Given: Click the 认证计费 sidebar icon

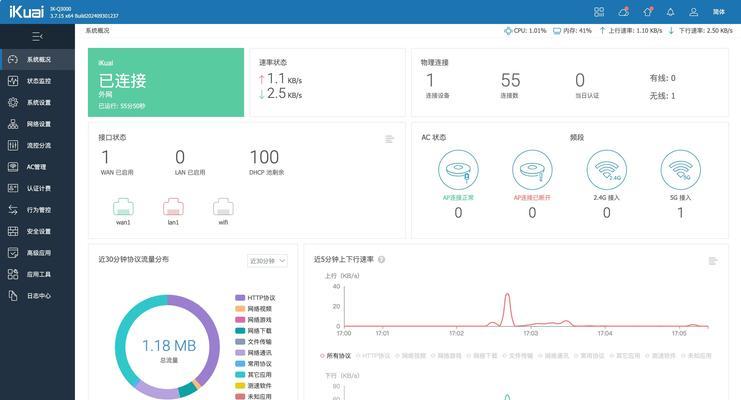Looking at the screenshot, I should 13,188.
